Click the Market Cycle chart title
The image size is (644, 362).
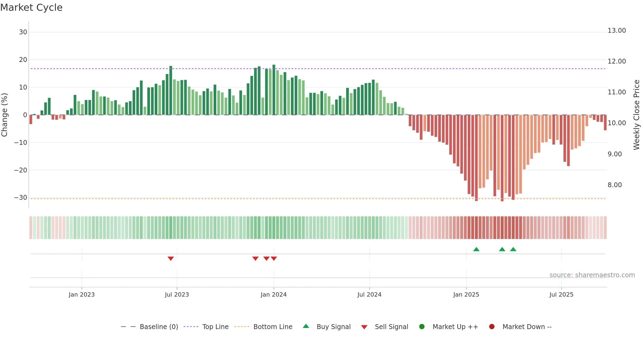pyautogui.click(x=31, y=8)
